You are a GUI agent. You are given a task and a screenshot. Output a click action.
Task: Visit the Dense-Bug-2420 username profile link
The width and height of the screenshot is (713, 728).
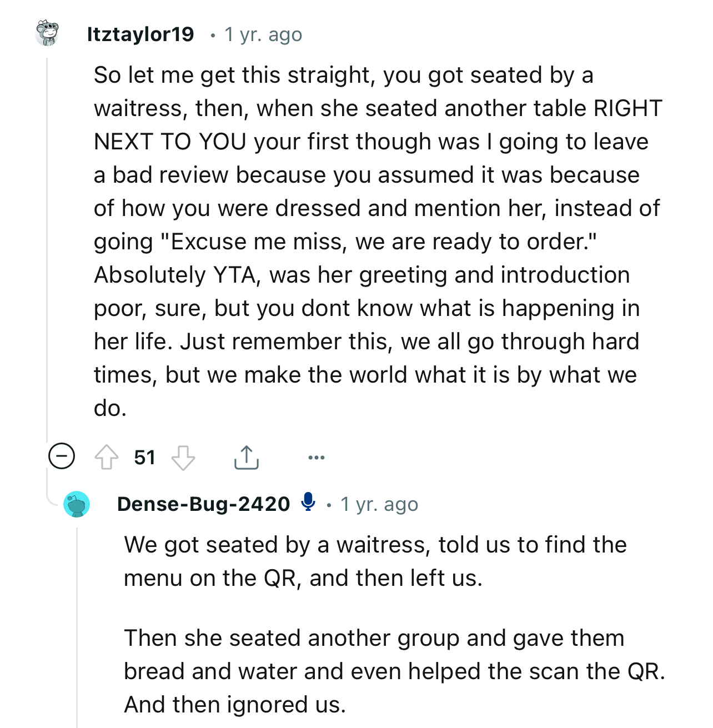(203, 504)
